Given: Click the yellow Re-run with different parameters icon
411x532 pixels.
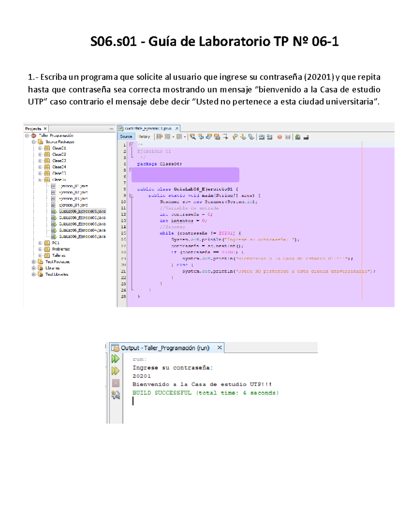Looking at the screenshot, I should coord(115,371).
